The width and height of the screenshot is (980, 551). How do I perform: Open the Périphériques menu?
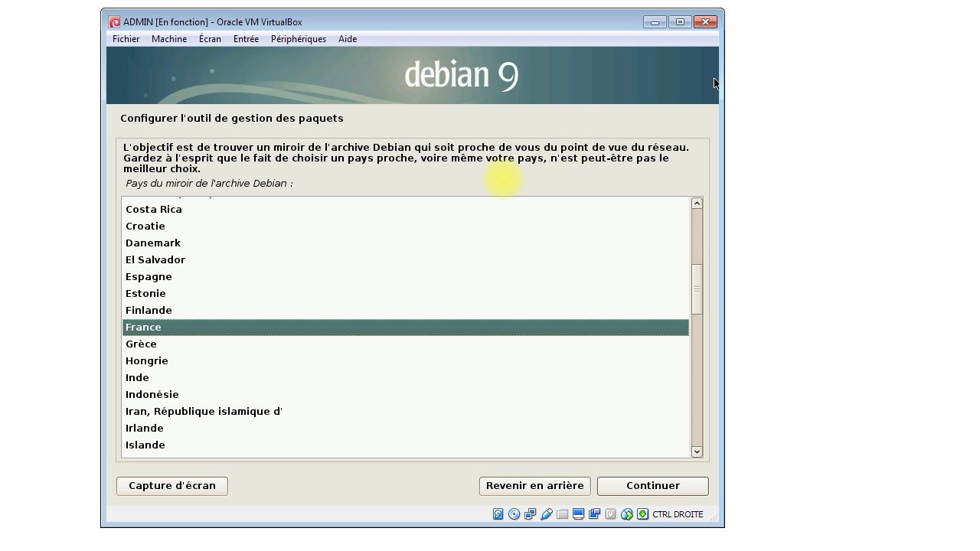pos(299,39)
